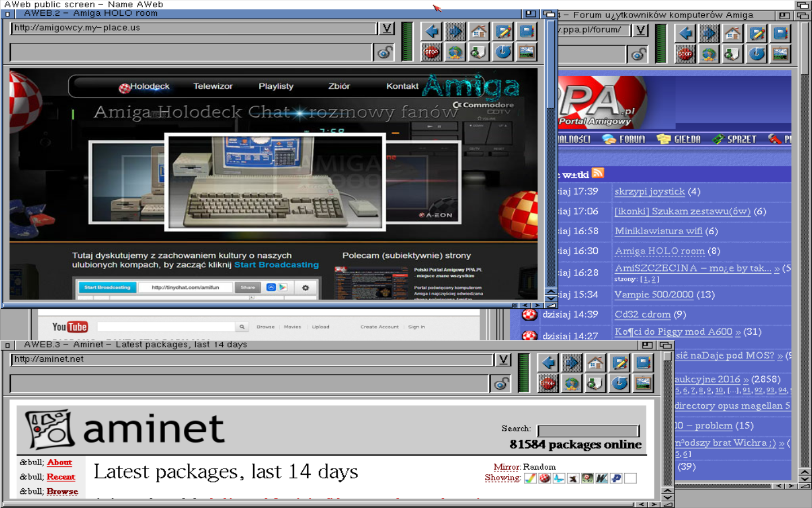Load images icon in PPA Forum window
Screen dimensions: 812x508
pos(780,54)
